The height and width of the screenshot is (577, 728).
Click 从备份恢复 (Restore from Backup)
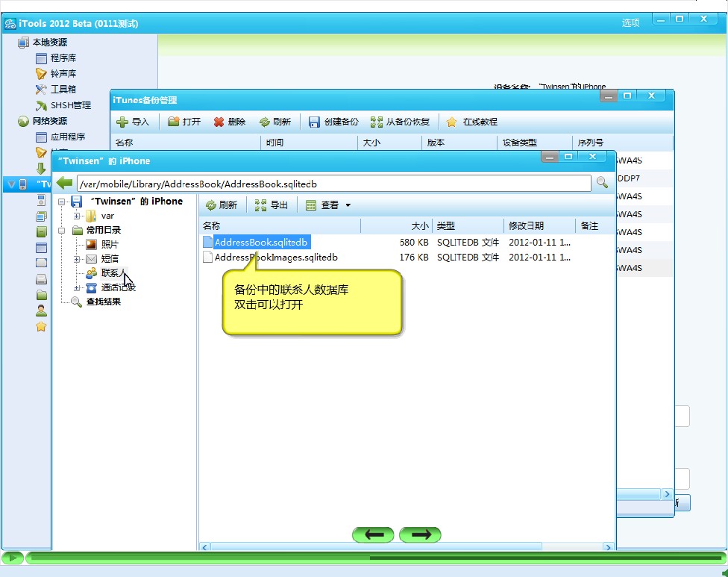click(401, 122)
